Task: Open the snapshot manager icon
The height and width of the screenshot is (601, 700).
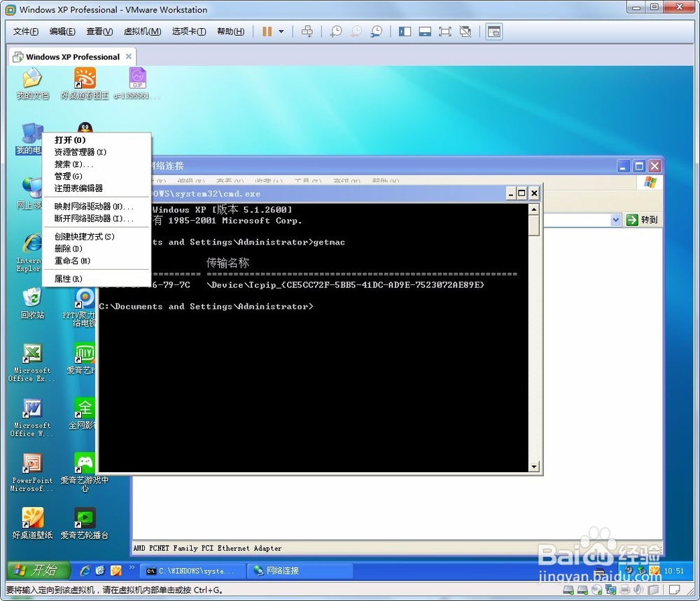Action: tap(377, 32)
